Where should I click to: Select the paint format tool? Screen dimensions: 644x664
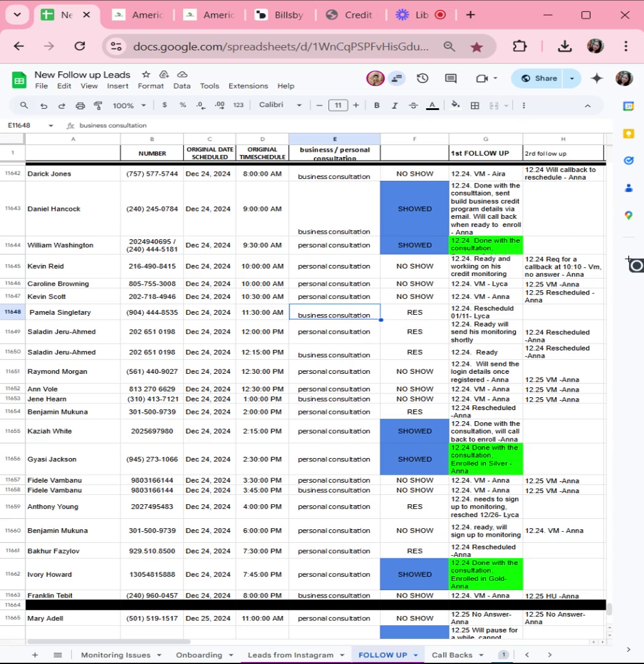pos(98,106)
